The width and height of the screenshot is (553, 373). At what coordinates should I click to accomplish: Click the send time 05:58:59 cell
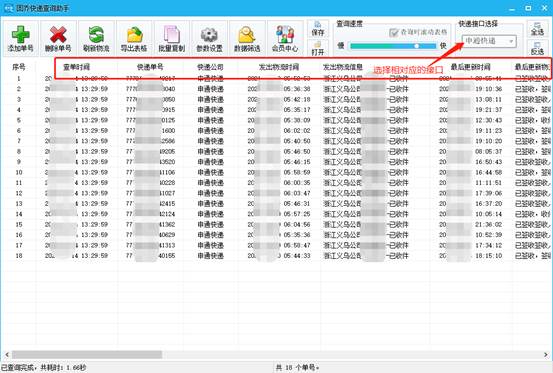click(297, 172)
